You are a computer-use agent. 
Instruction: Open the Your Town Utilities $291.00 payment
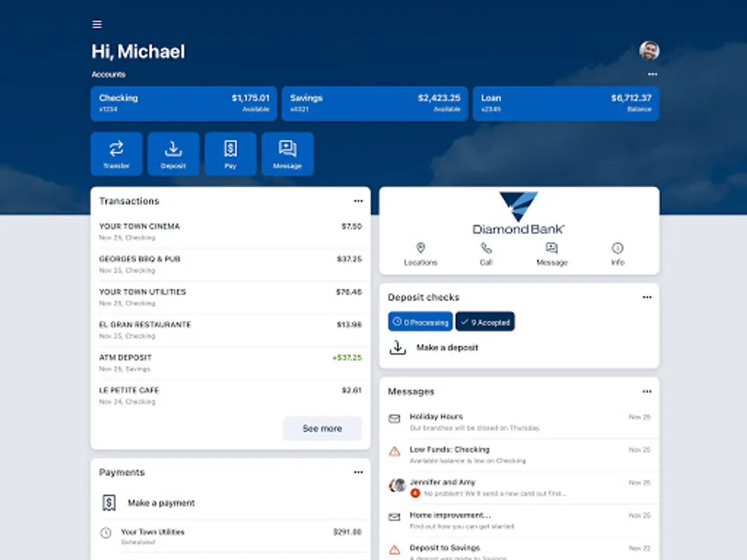click(x=230, y=536)
